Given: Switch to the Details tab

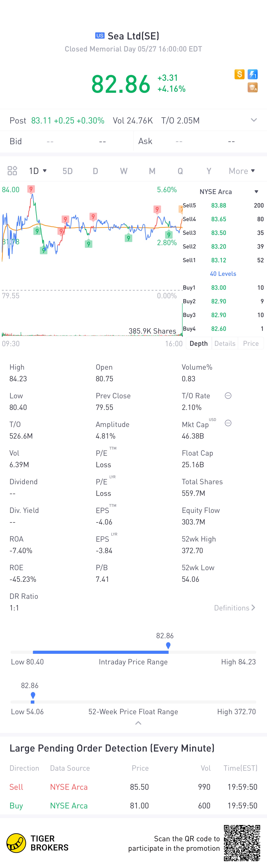Looking at the screenshot, I should coord(225,343).
